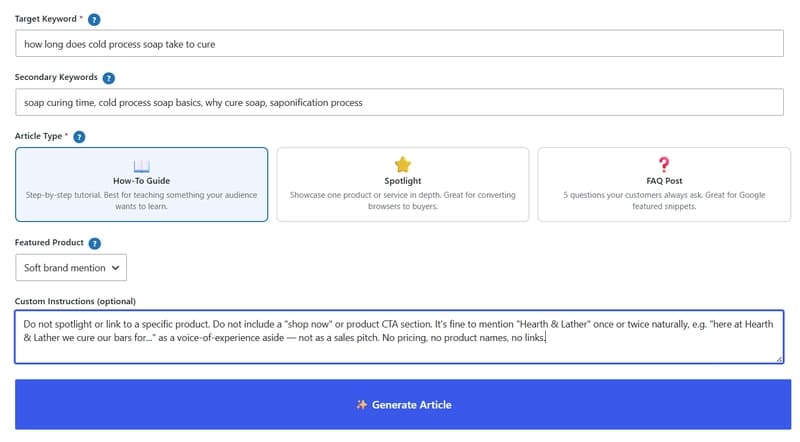Pick the FAQ Post article type card
Viewport: 800px width, 442px height.
(x=664, y=184)
